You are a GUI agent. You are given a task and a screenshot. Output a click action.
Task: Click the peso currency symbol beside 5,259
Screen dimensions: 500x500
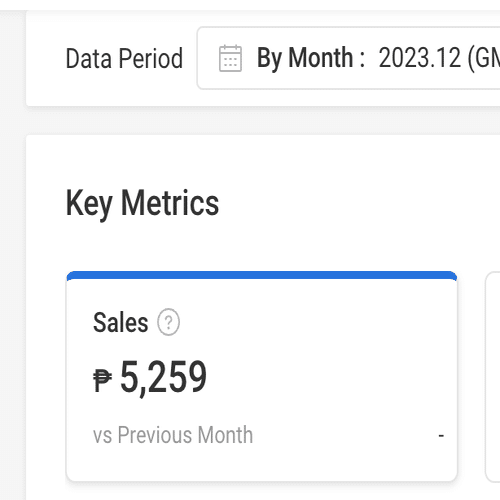[102, 380]
